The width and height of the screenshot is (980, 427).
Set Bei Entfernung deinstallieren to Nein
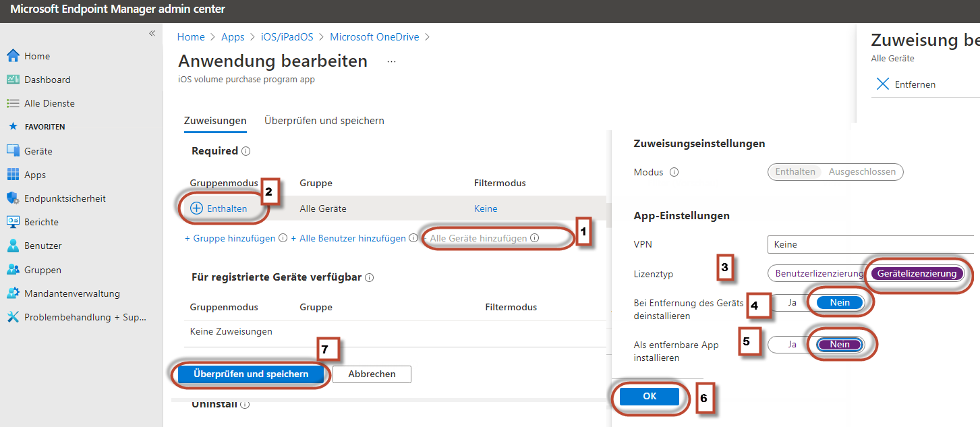(x=839, y=303)
